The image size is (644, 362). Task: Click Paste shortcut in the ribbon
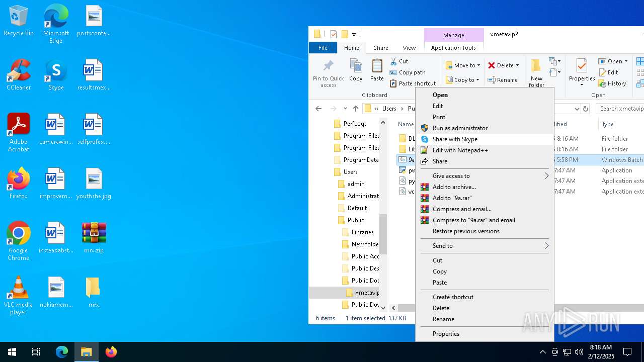pos(413,83)
